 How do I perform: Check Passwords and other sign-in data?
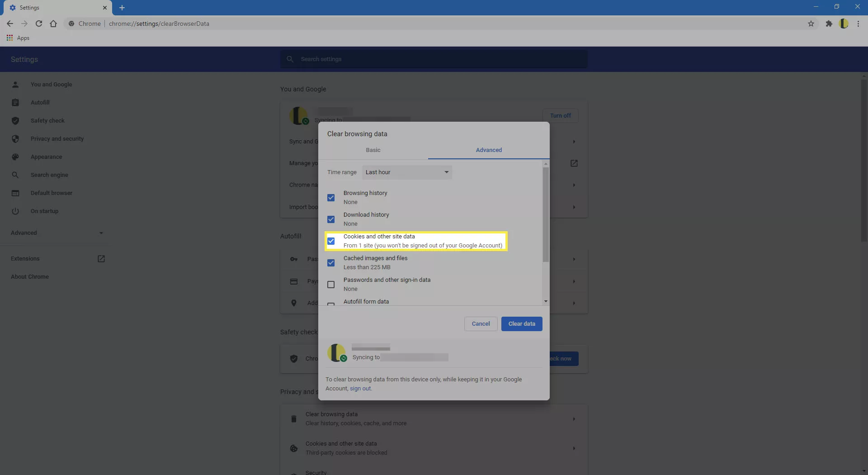[x=331, y=285]
